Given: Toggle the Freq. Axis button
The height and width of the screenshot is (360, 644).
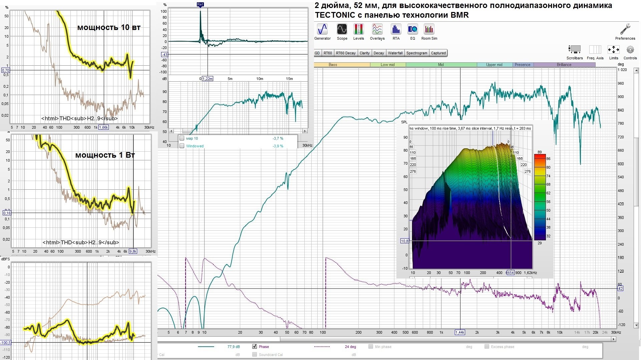Looking at the screenshot, I should (x=595, y=50).
